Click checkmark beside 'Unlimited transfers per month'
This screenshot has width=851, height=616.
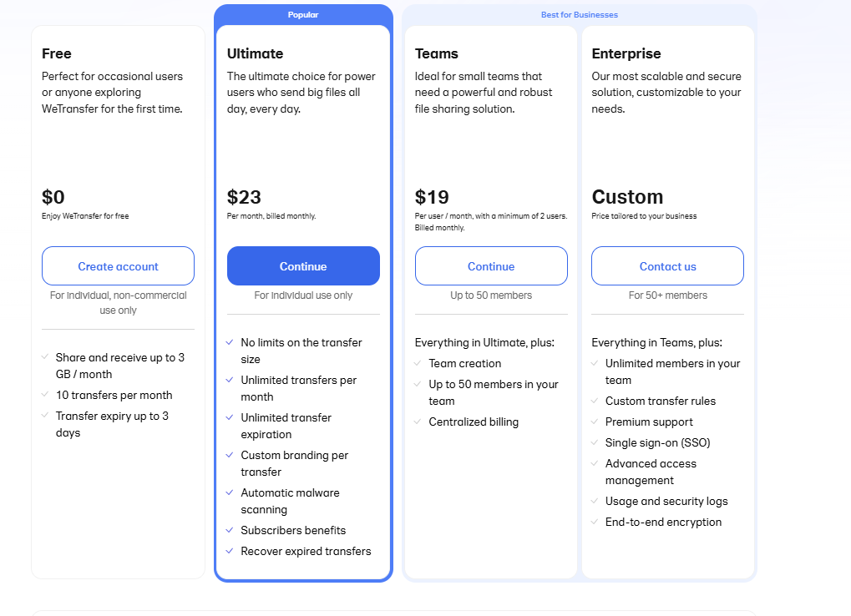point(230,380)
